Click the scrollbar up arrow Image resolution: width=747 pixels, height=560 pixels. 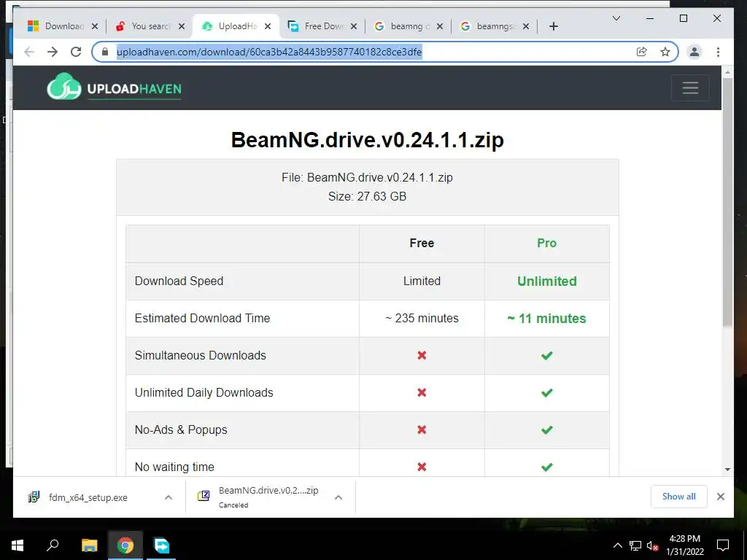(x=727, y=72)
